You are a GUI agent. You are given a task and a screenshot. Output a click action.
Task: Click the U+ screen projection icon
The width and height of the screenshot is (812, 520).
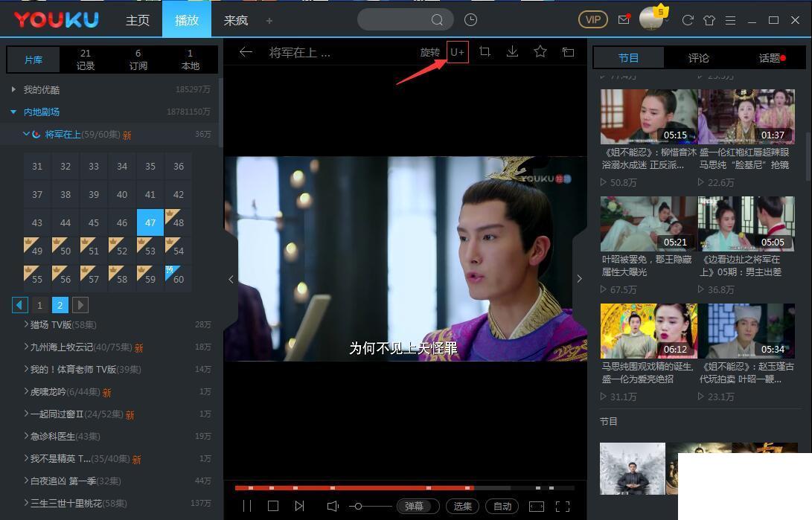coord(457,51)
